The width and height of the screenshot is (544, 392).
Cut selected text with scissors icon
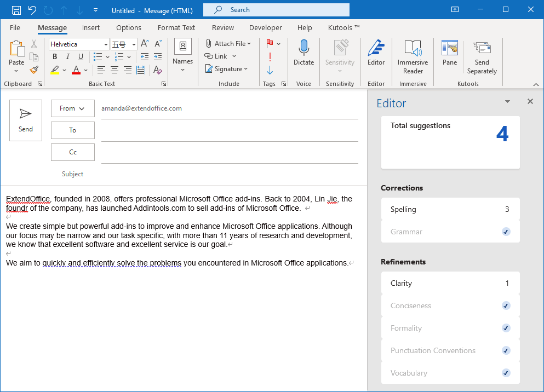(34, 44)
